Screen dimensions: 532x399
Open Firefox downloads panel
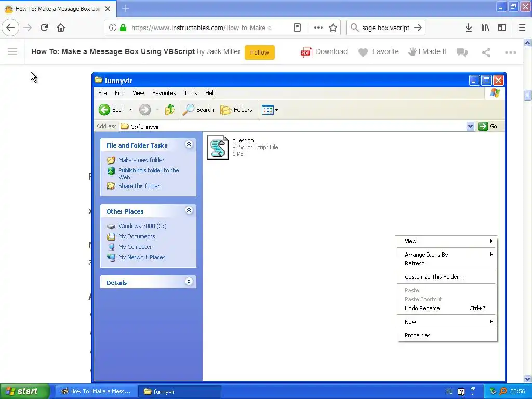(468, 28)
